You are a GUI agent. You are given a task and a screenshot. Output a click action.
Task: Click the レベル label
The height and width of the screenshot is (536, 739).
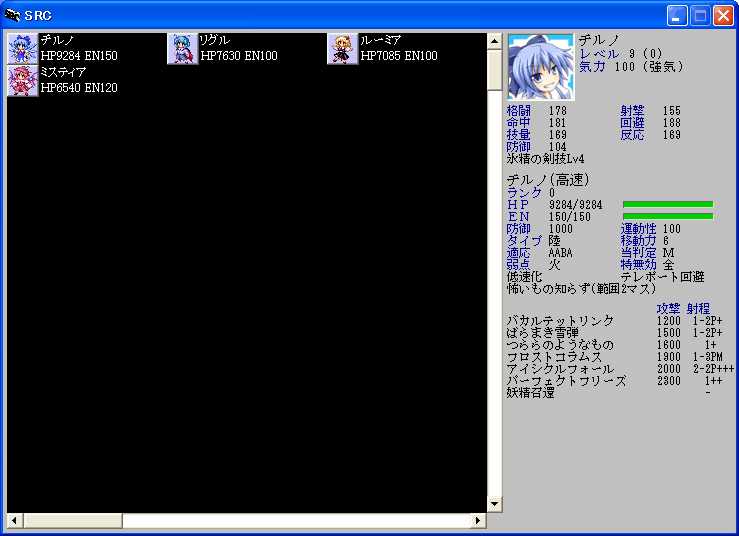click(599, 54)
